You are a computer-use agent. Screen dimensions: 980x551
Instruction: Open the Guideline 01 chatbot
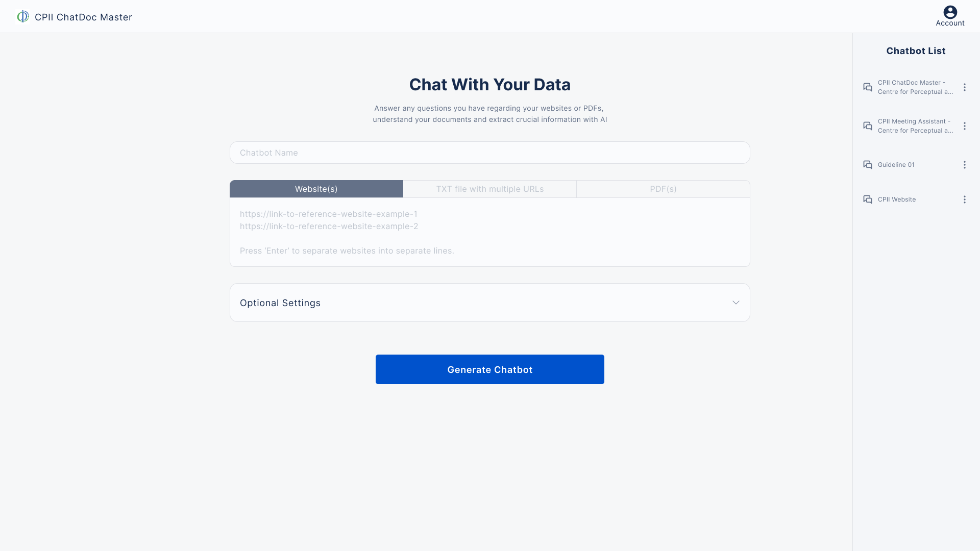[896, 165]
